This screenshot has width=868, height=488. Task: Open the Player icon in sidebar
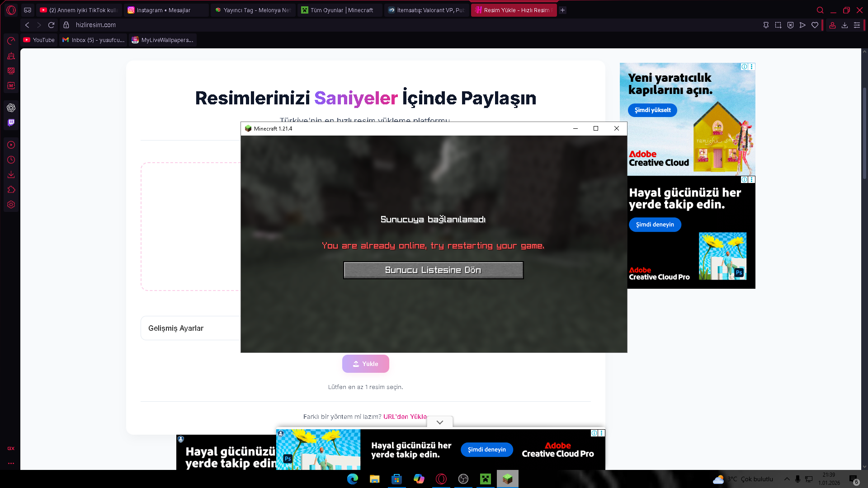[11, 145]
